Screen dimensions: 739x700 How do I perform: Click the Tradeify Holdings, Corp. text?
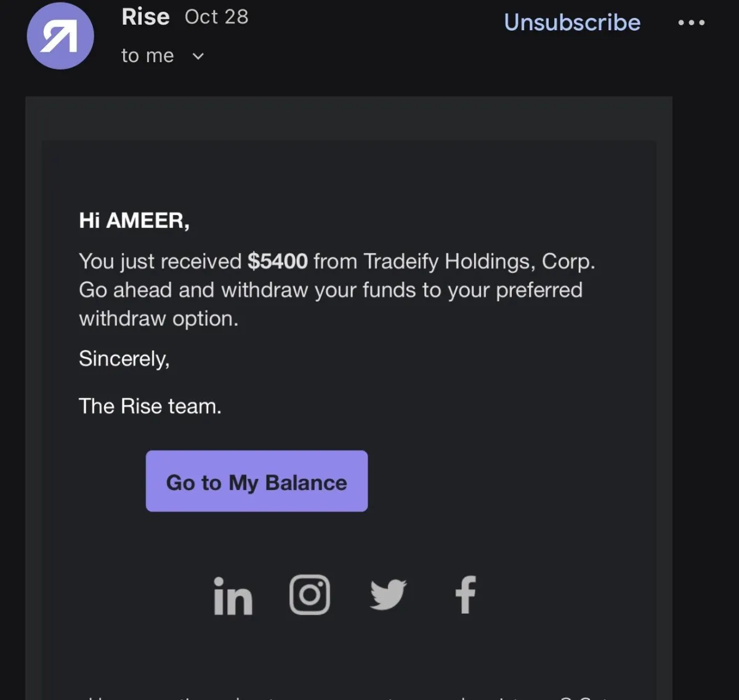click(479, 261)
